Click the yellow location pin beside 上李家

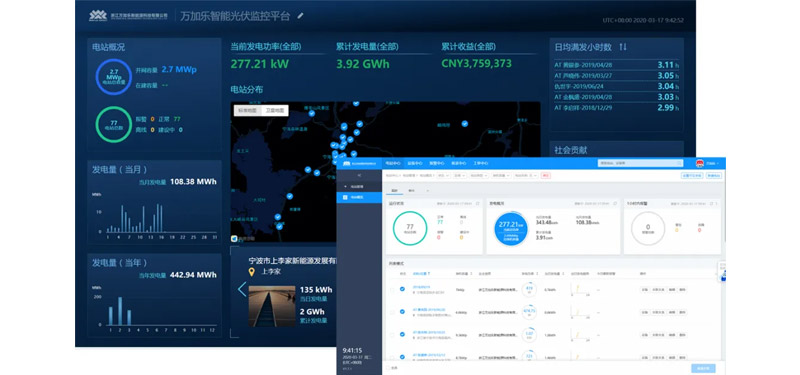(252, 272)
